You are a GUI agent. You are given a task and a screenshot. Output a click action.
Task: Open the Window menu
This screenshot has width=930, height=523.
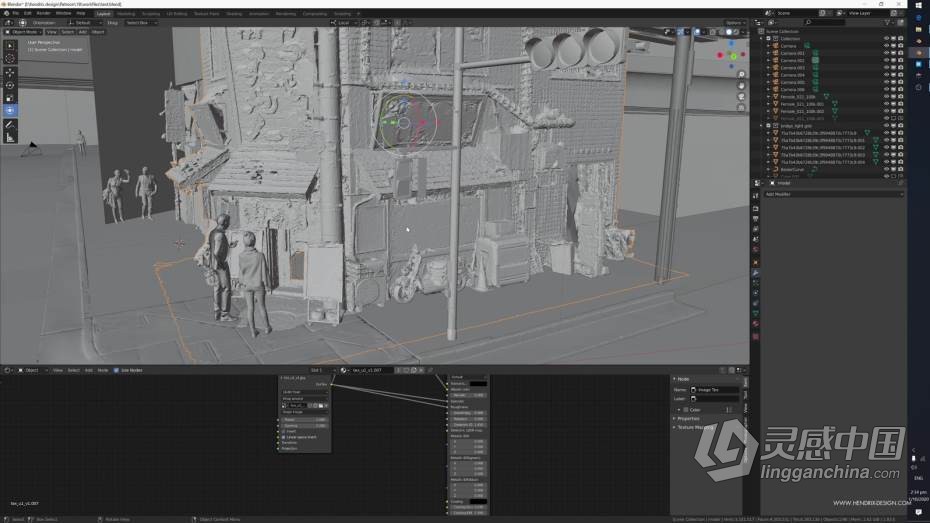coord(63,13)
